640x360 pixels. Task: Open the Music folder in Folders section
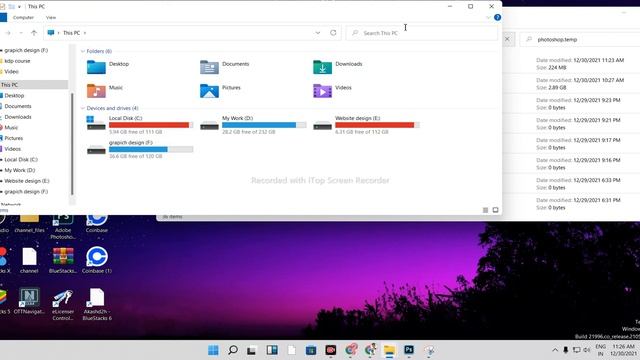(x=105, y=90)
